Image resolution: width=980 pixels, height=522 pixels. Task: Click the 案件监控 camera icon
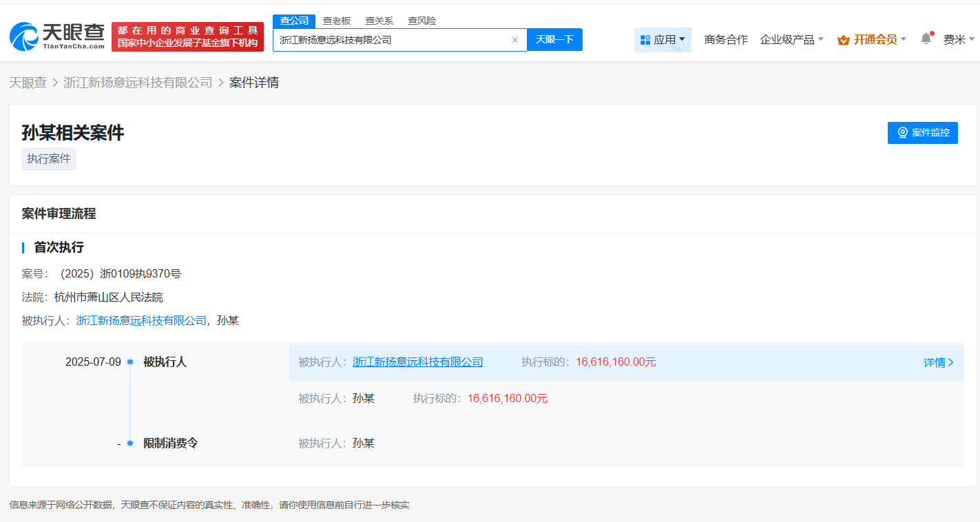click(x=903, y=133)
